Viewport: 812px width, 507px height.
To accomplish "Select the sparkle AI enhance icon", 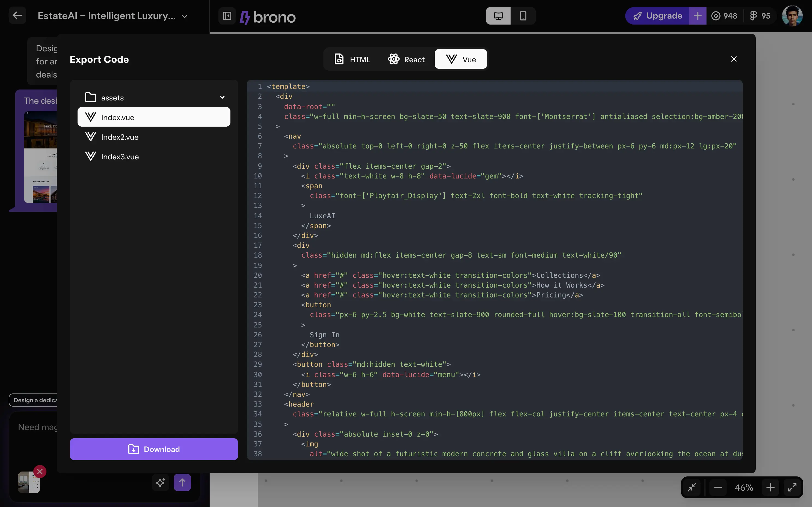I will click(160, 482).
